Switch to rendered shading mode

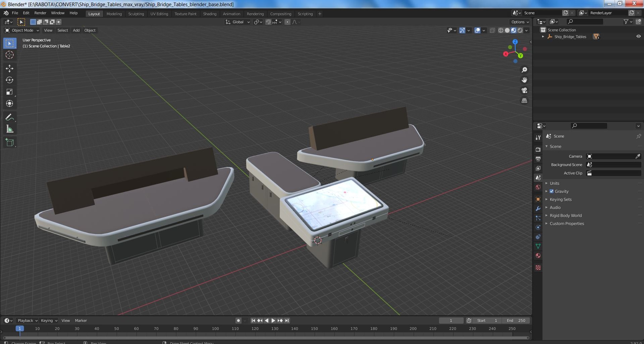[x=520, y=30]
